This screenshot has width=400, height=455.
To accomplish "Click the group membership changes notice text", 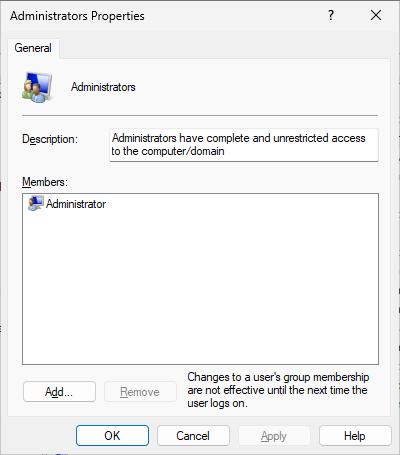I will (278, 390).
